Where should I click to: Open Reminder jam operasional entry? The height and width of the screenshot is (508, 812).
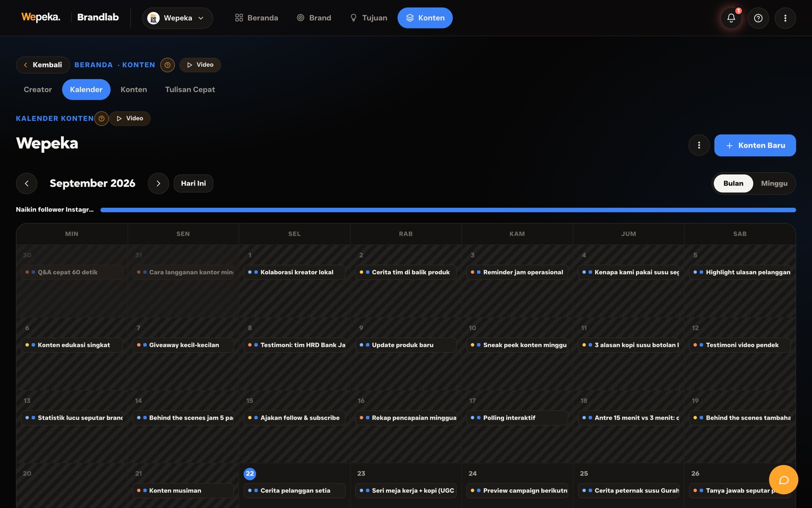click(x=517, y=272)
